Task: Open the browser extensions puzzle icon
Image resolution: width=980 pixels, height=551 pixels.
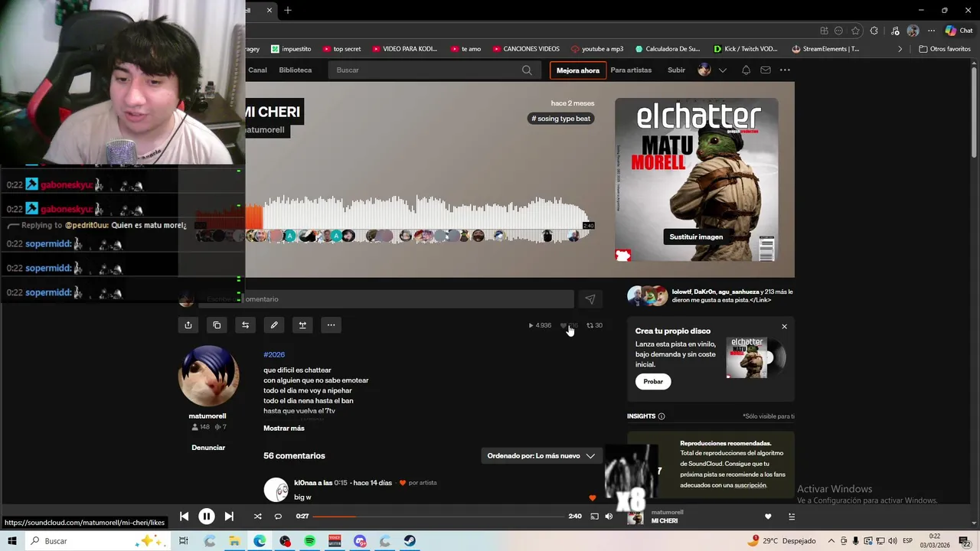Action: click(874, 31)
